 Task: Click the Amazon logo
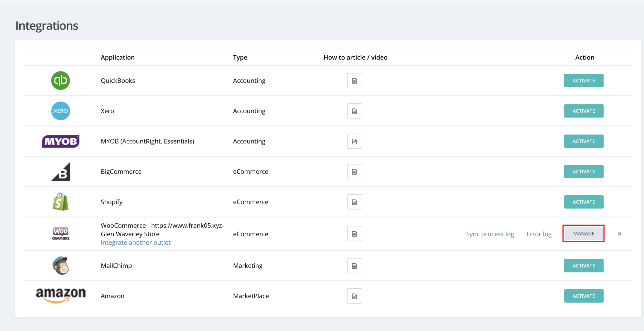point(60,296)
